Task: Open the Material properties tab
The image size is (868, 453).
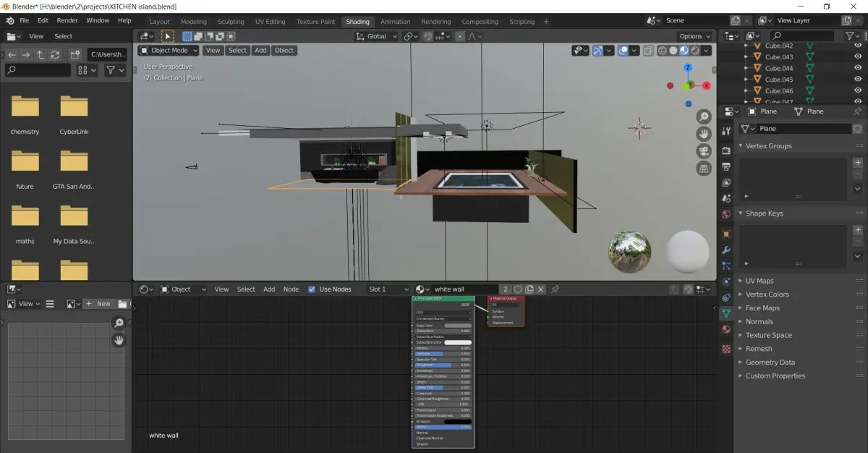Action: (726, 330)
